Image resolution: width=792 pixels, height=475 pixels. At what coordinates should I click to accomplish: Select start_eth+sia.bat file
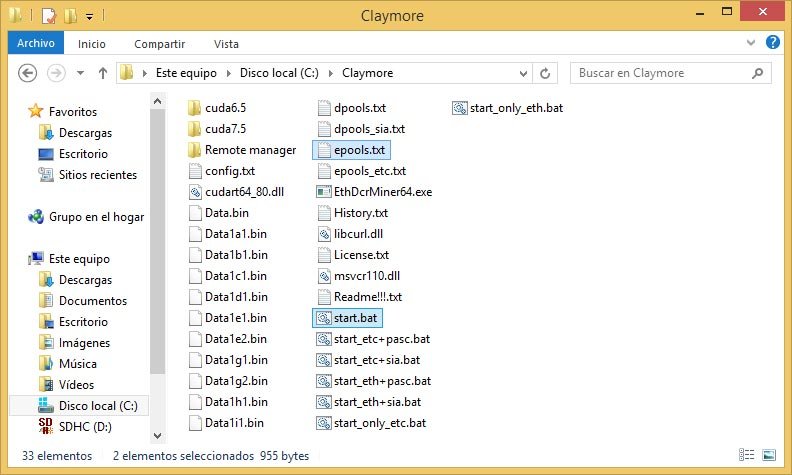pos(369,403)
